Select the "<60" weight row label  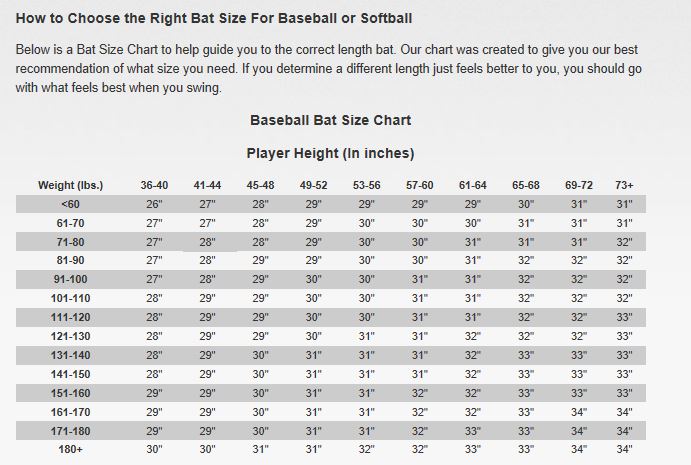pos(71,204)
